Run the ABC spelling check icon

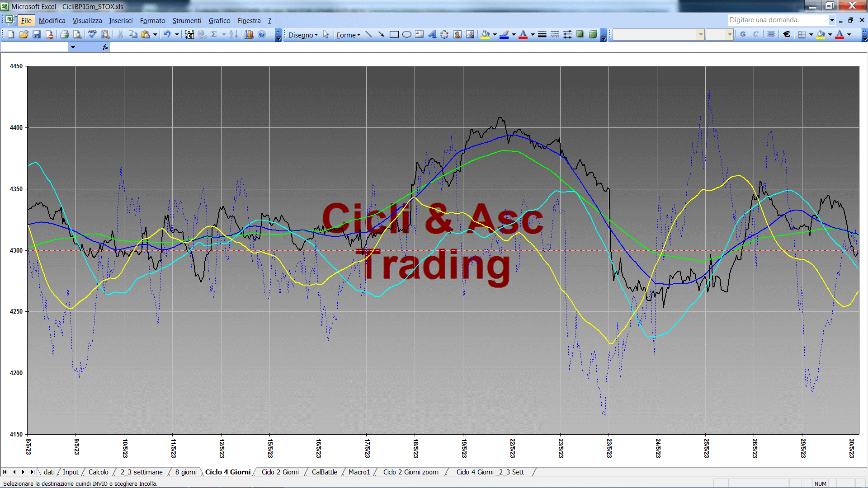click(x=92, y=34)
